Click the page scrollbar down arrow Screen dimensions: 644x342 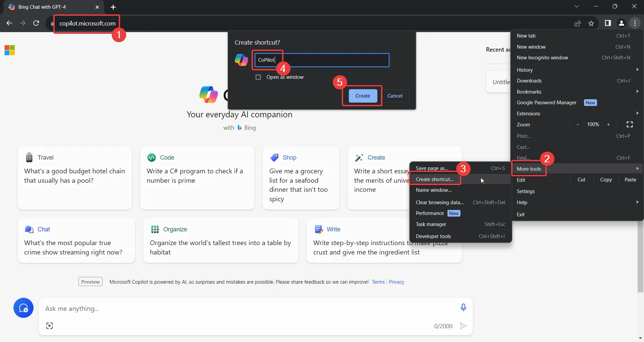coord(640,338)
